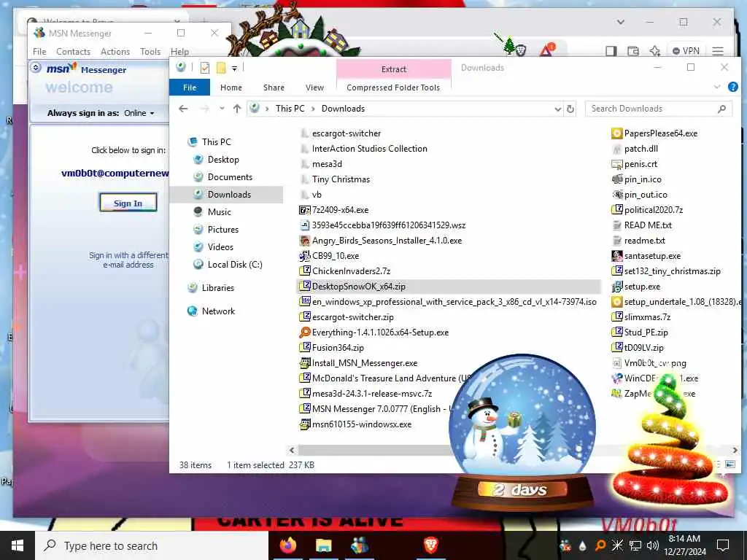Click Everything-1.4.1.1026.x64-Setup.exe icon
Image resolution: width=747 pixels, height=560 pixels.
pyautogui.click(x=304, y=332)
